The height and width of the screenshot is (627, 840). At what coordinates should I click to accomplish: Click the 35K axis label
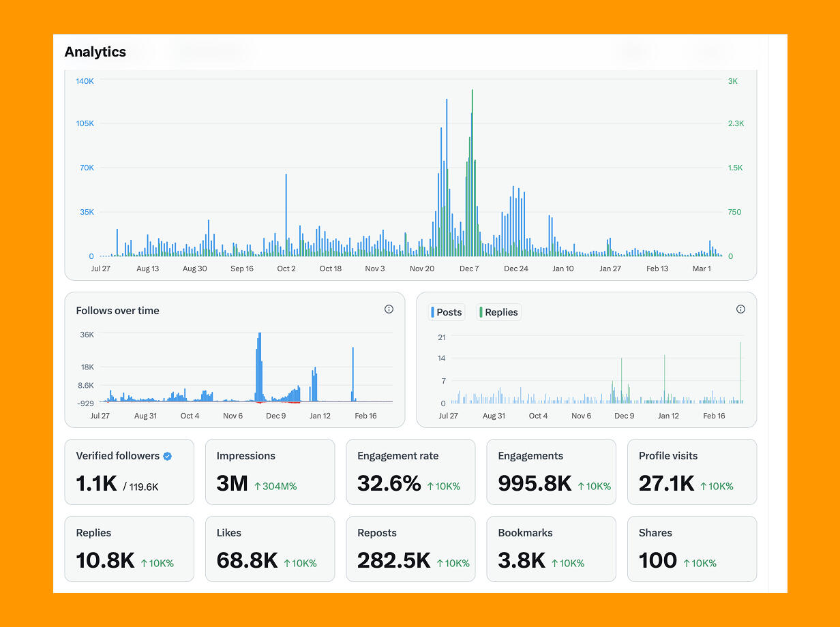point(87,212)
